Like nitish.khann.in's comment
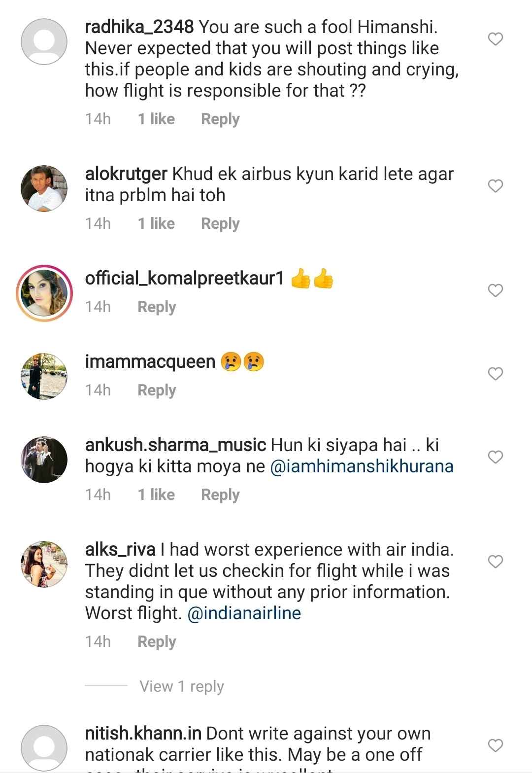Image resolution: width=532 pixels, height=778 pixels. 495,745
